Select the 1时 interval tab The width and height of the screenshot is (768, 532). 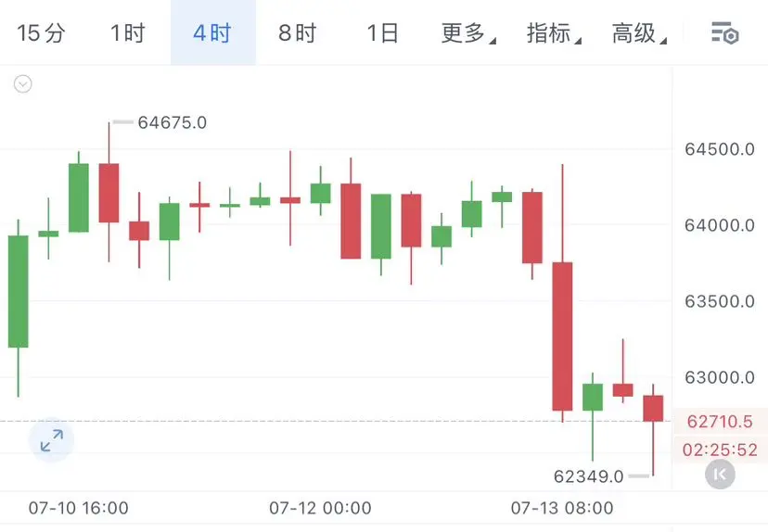[128, 33]
